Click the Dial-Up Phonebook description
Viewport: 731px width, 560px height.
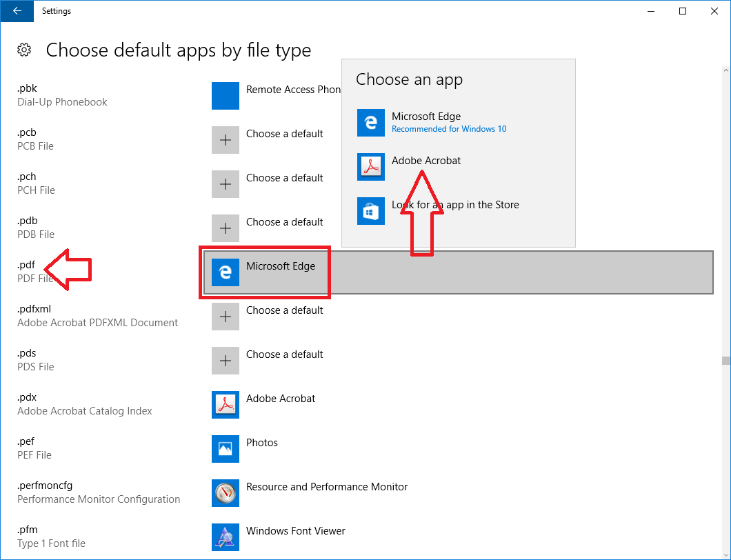(62, 102)
